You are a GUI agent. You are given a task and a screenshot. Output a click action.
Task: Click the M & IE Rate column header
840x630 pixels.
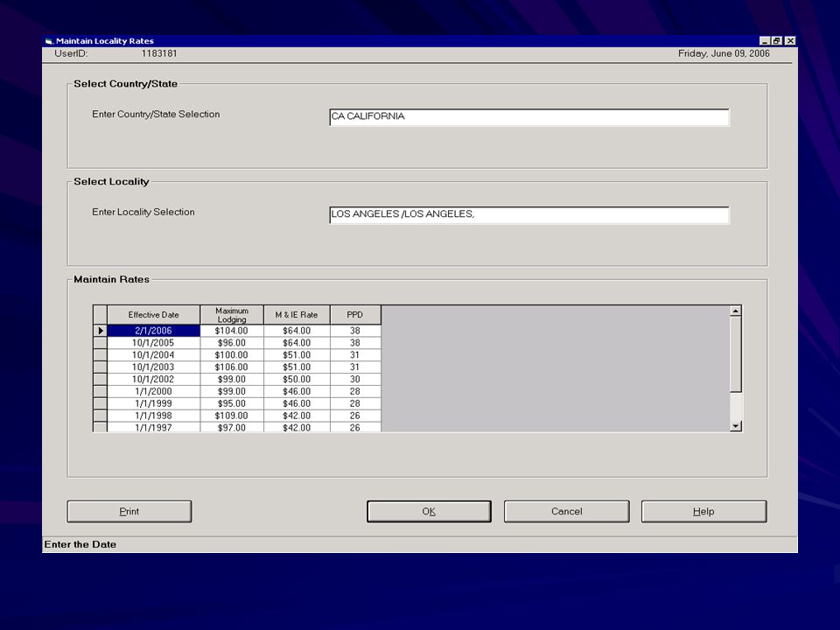tap(297, 315)
